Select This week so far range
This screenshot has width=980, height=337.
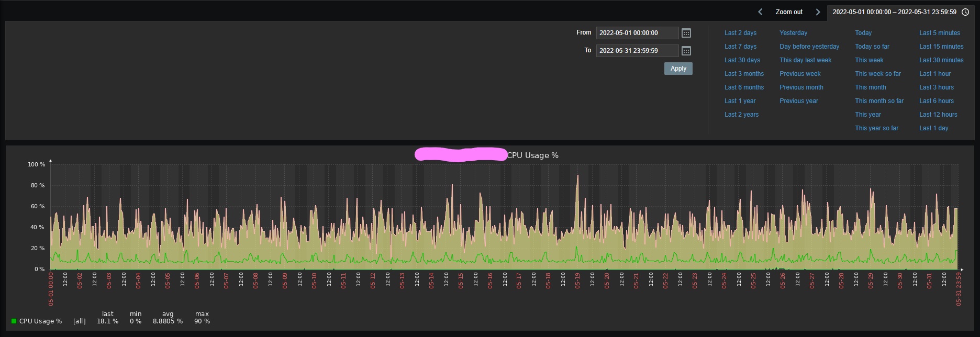[x=878, y=74]
